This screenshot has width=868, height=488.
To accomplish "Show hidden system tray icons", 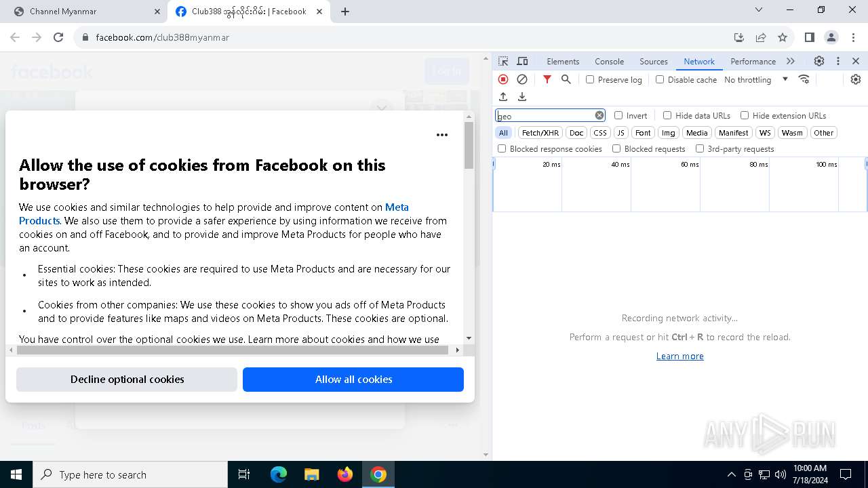I will pyautogui.click(x=731, y=474).
